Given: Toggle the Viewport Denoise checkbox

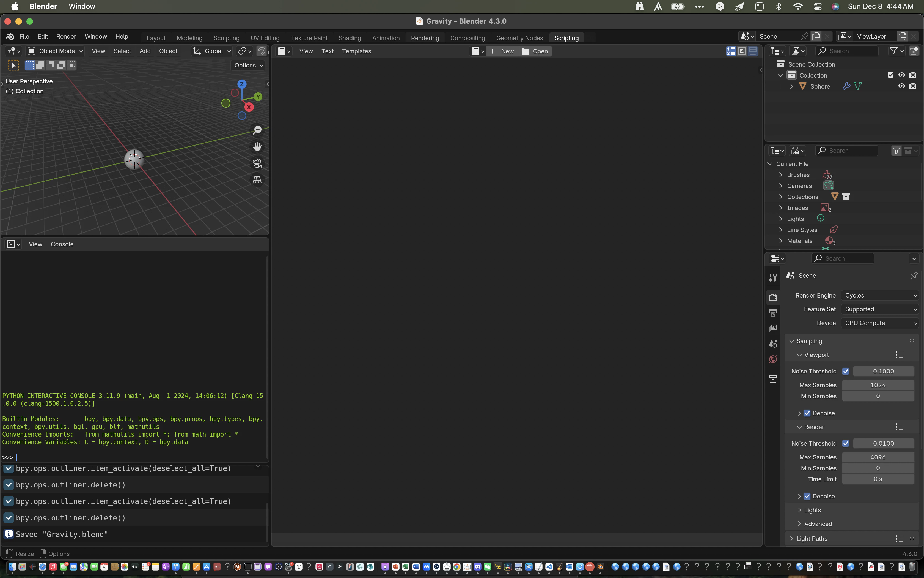Looking at the screenshot, I should (x=807, y=413).
